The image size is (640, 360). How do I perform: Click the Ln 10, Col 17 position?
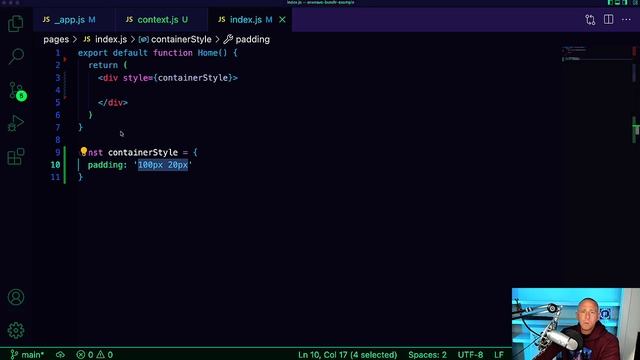(347, 355)
